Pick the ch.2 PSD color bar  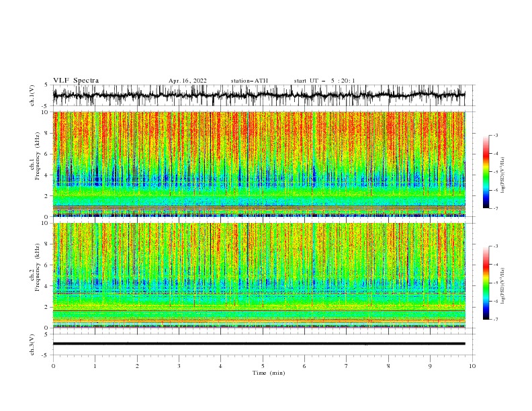[486, 283]
